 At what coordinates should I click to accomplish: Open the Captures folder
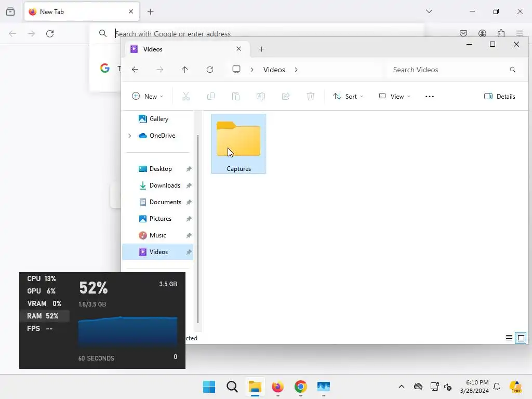238,144
